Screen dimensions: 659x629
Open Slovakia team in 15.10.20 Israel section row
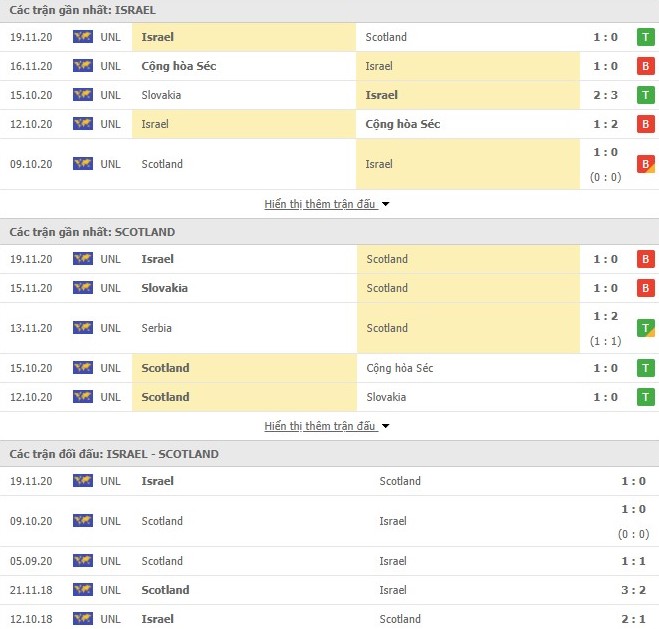(x=161, y=95)
